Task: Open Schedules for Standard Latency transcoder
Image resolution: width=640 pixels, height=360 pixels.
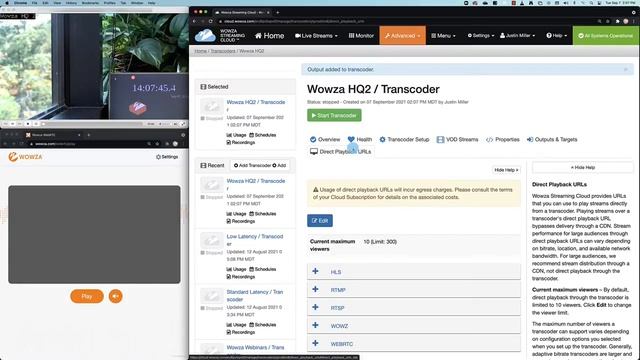Action: [263, 325]
